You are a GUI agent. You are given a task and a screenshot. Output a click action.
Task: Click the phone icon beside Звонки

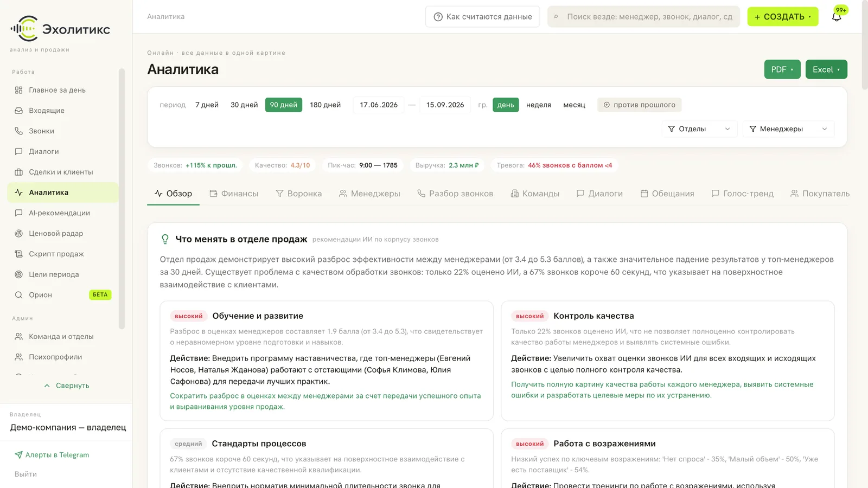point(18,131)
